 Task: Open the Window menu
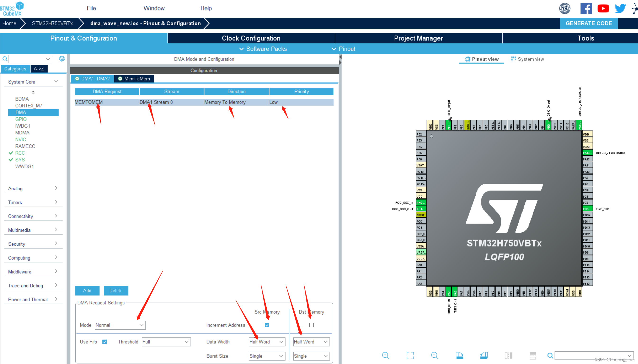pos(154,8)
